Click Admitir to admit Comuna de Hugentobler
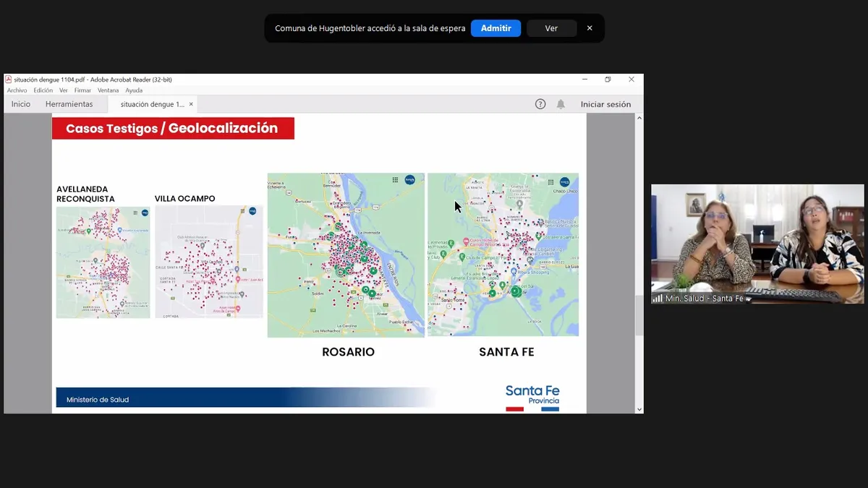 pyautogui.click(x=495, y=28)
